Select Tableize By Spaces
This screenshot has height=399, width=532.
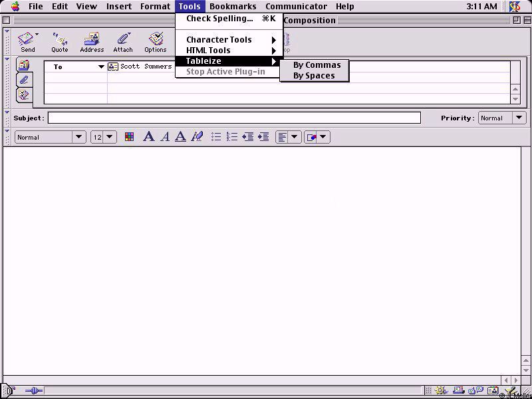coord(314,76)
